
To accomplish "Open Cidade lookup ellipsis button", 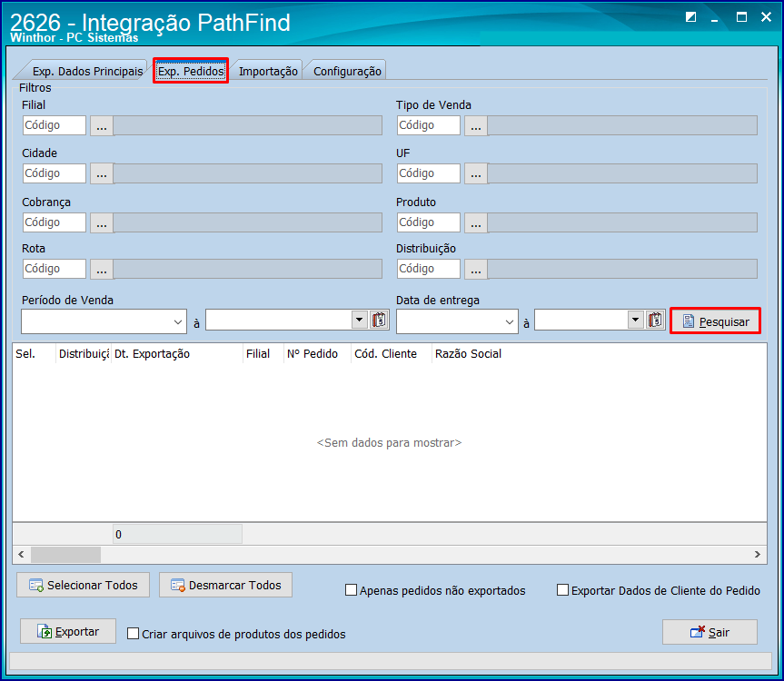I will pos(102,173).
